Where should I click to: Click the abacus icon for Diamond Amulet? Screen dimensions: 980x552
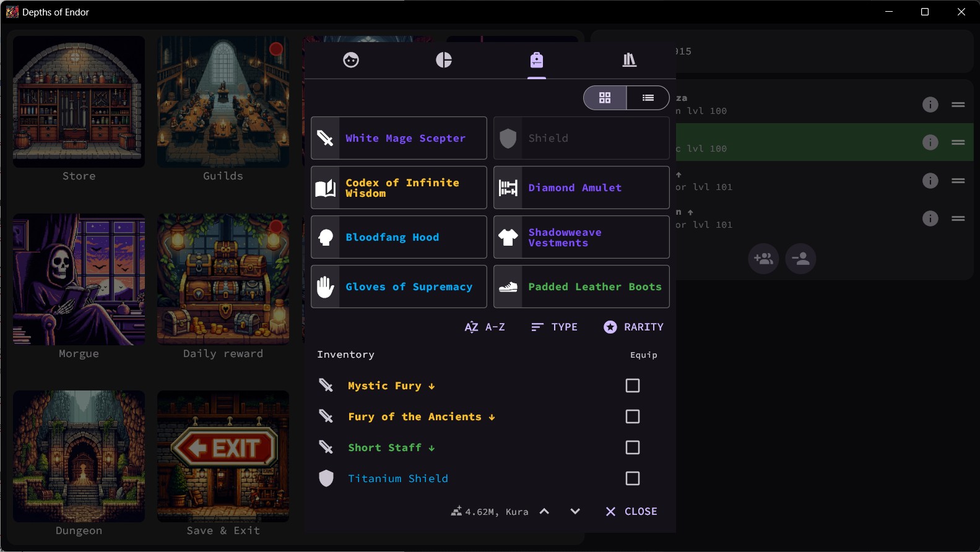(x=508, y=188)
